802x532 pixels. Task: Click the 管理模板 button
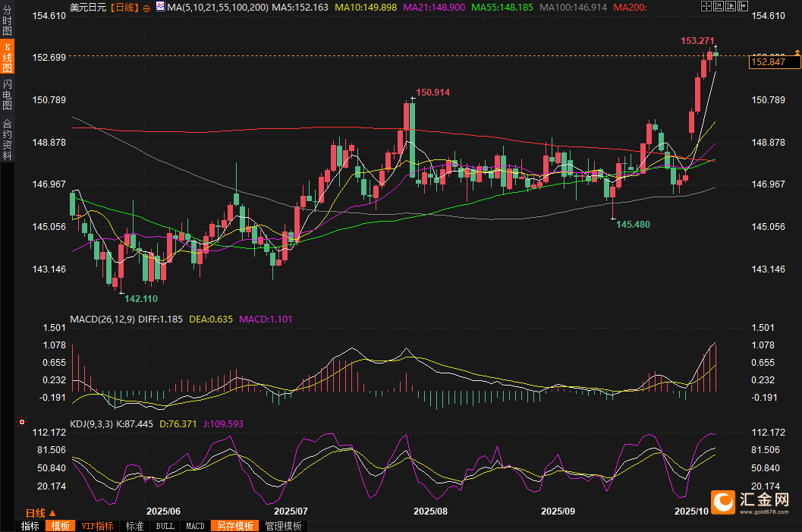283,526
